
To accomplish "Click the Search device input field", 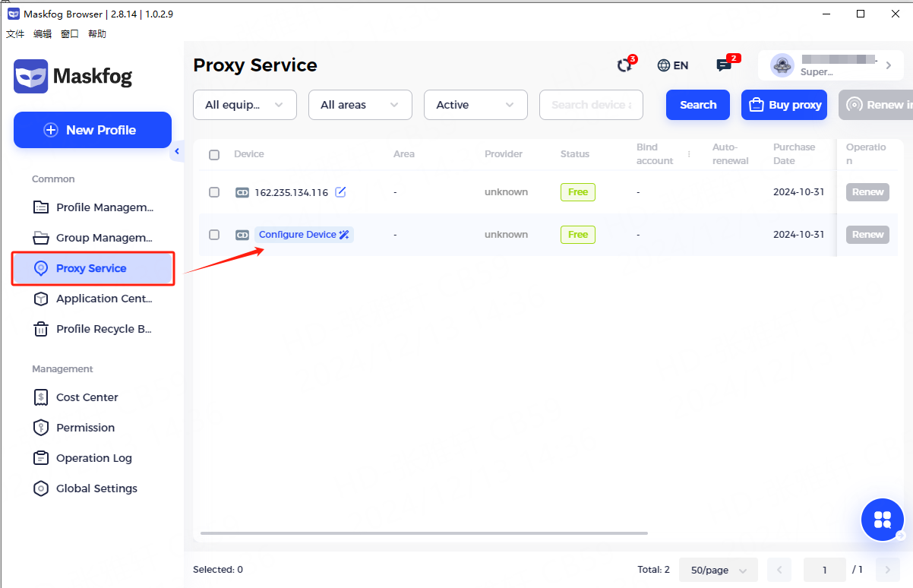I will [591, 105].
